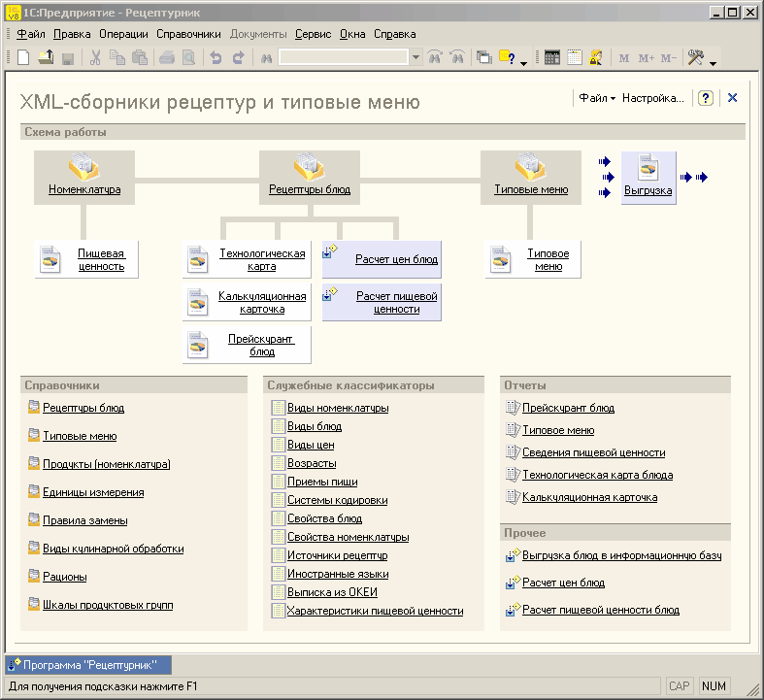Click the M+ memory button
The image size is (764, 700).
click(647, 58)
